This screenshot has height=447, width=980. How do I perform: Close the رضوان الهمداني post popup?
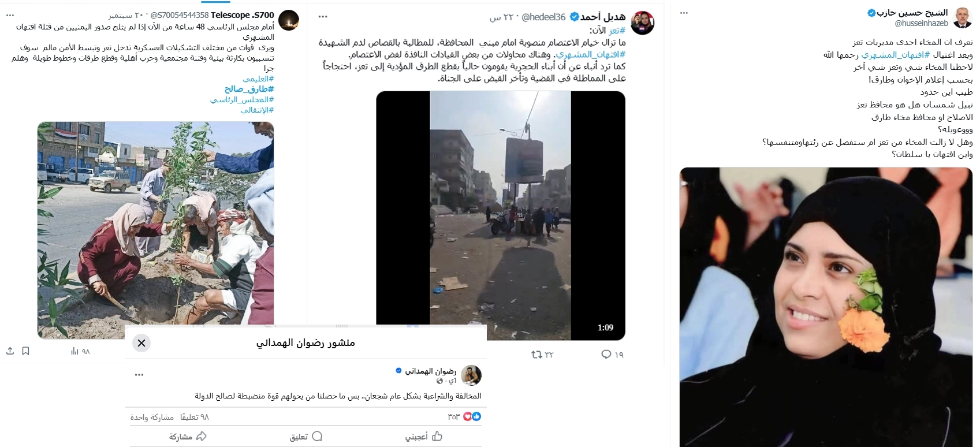[141, 343]
